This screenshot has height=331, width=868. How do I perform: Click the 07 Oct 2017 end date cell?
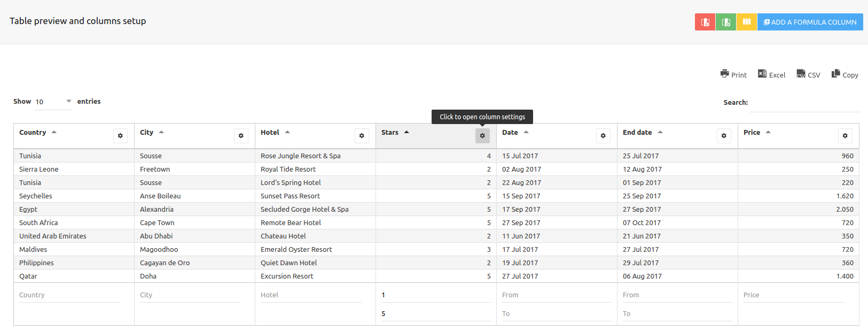point(677,222)
